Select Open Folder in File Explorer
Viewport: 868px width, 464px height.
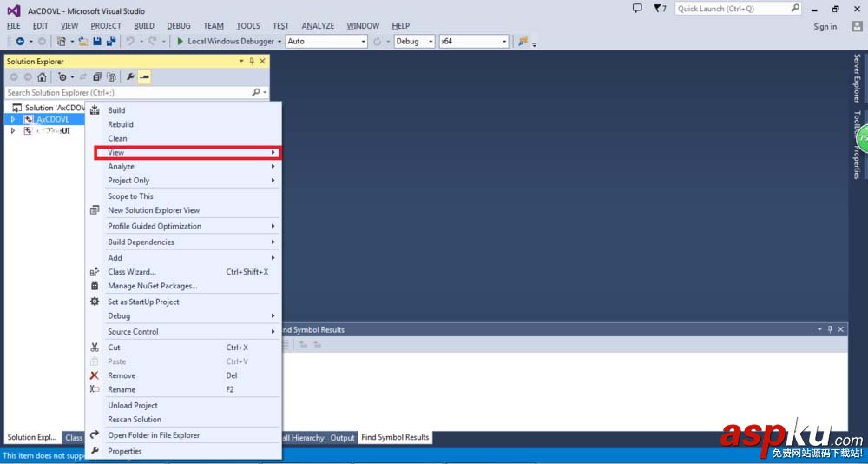point(184,435)
